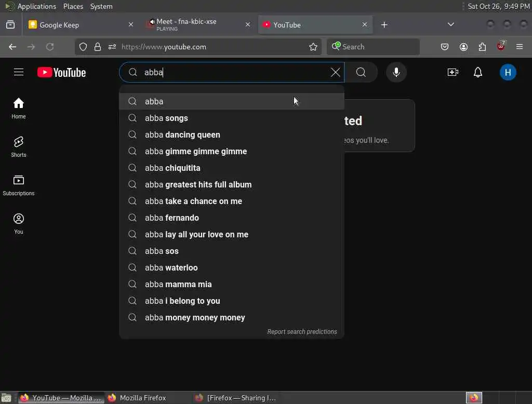The height and width of the screenshot is (404, 532).
Task: Switch to the Google Keep tab
Action: point(81,25)
